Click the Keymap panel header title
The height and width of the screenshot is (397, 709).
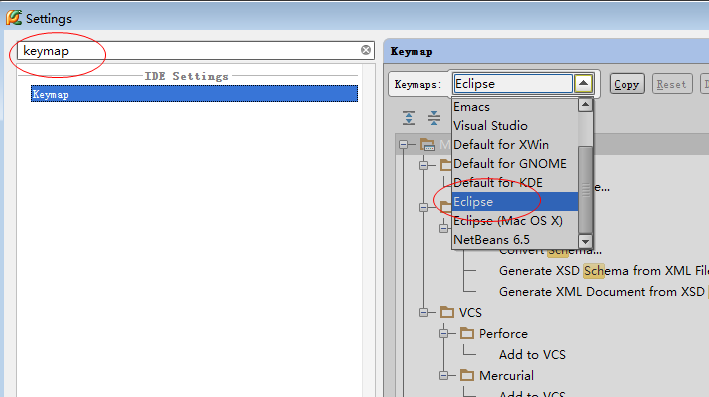(411, 52)
